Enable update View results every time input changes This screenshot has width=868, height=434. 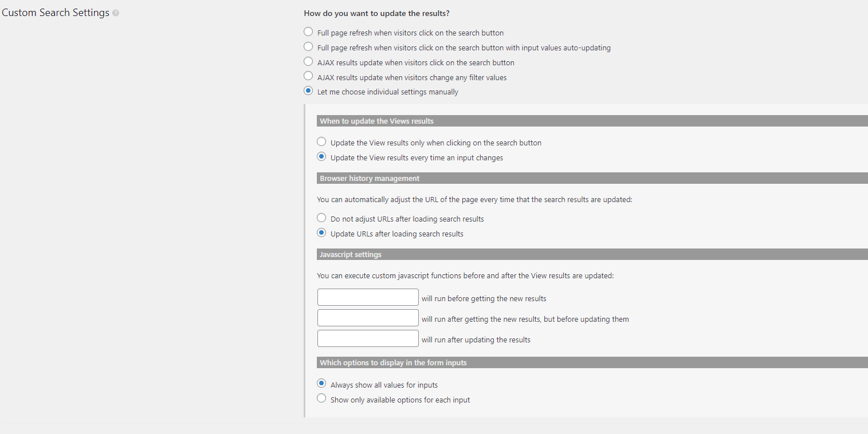click(321, 157)
